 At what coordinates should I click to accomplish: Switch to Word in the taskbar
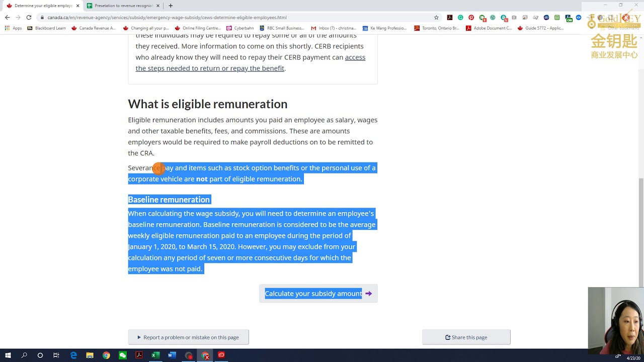click(172, 355)
